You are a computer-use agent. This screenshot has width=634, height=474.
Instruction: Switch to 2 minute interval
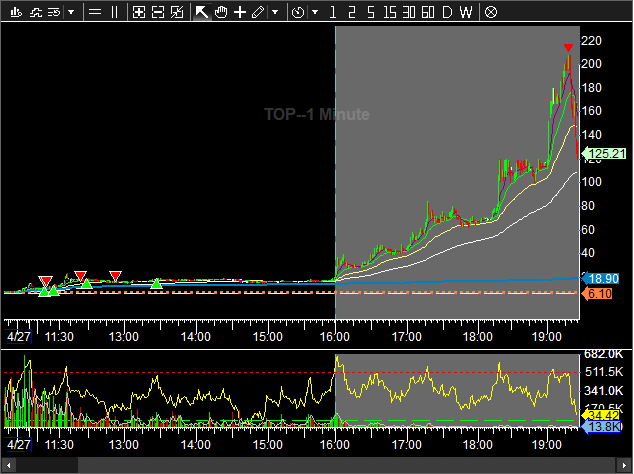pos(352,13)
